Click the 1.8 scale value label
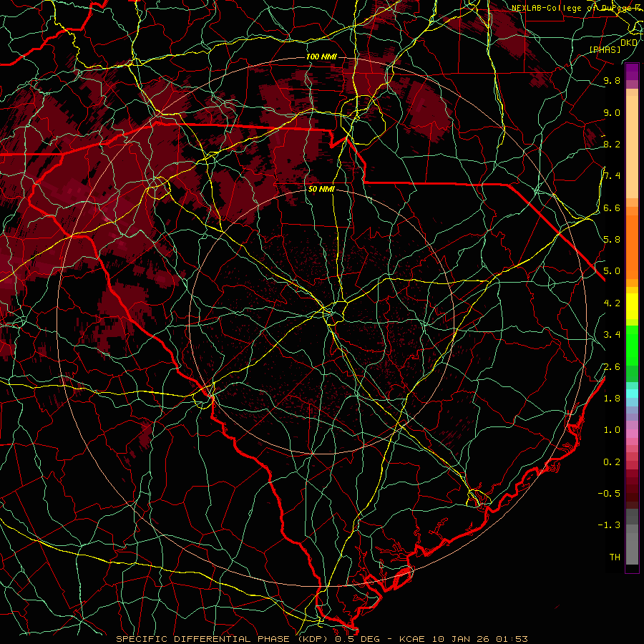Viewport: 644px width, 644px height. [x=612, y=398]
